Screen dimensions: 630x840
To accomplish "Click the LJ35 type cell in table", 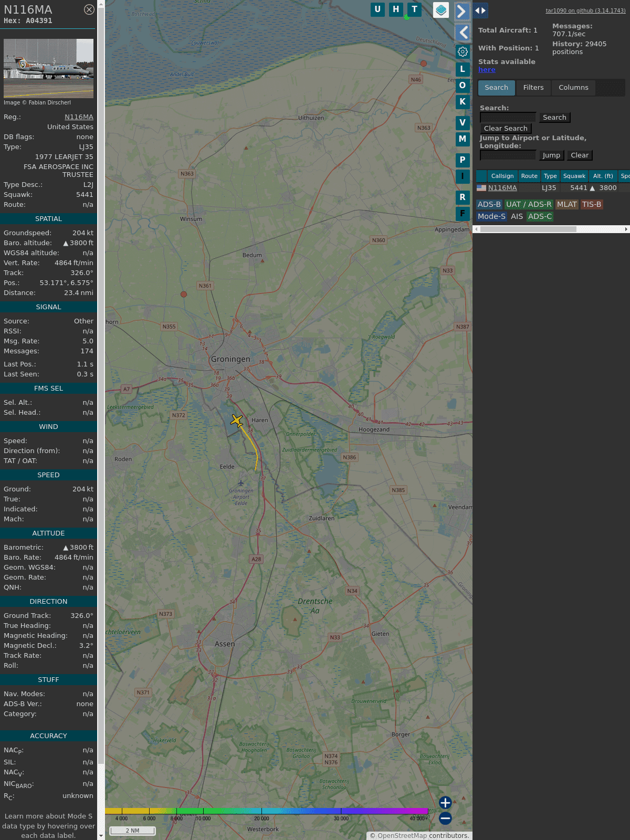I will [549, 188].
